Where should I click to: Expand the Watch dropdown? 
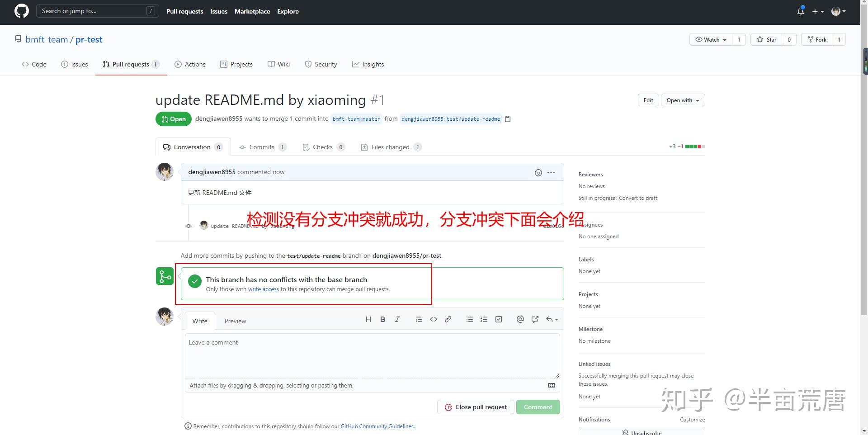pyautogui.click(x=711, y=39)
